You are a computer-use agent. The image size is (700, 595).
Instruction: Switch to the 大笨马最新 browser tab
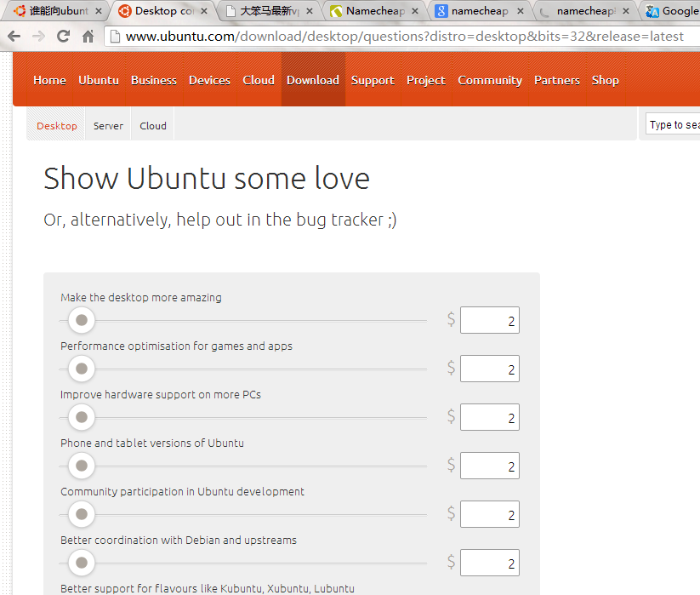tap(268, 11)
